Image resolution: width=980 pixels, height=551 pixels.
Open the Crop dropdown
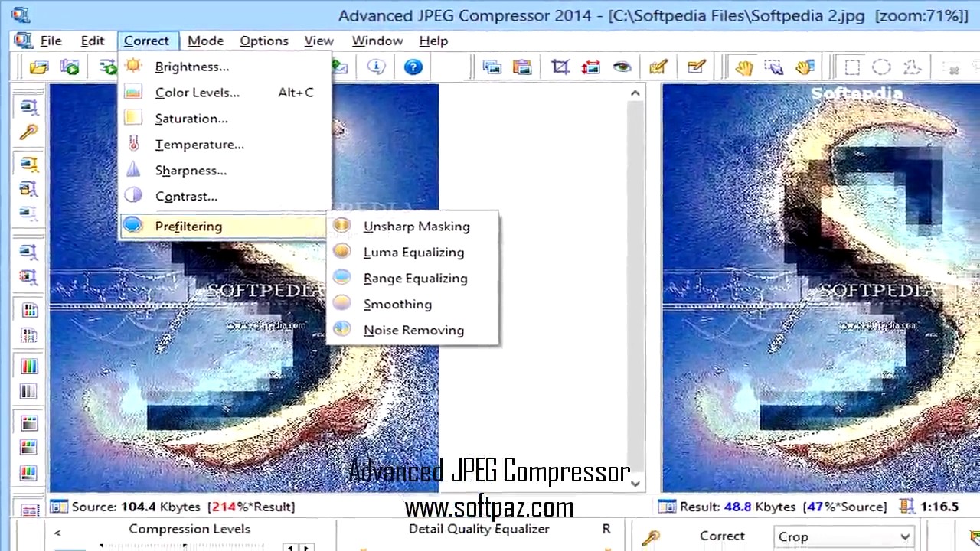(x=844, y=536)
